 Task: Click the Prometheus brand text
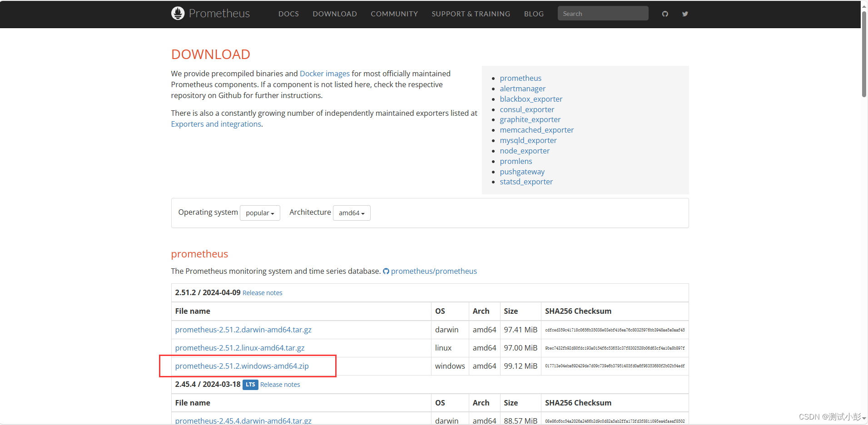click(x=219, y=14)
